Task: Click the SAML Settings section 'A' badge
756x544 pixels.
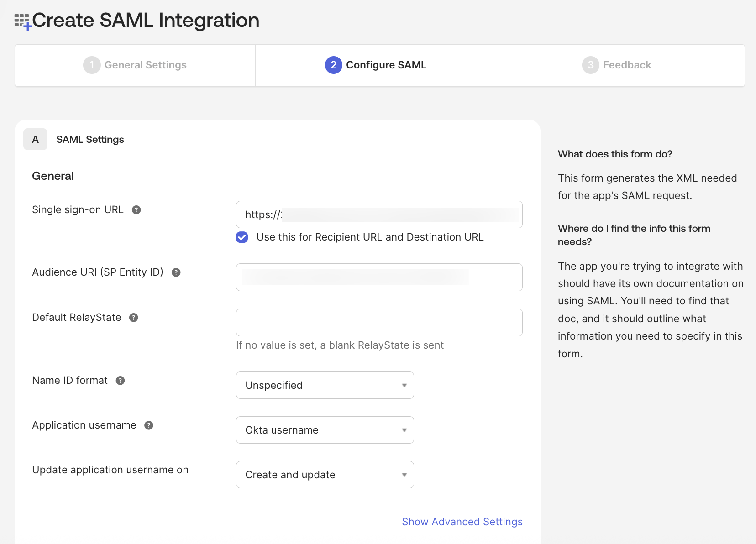Action: [35, 139]
